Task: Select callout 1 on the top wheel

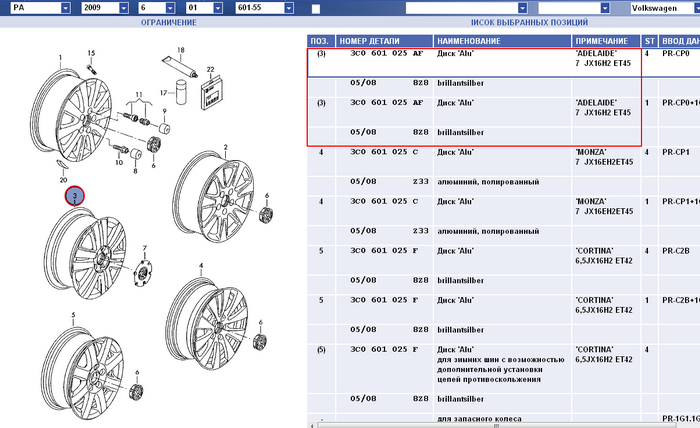Action: 60,58
